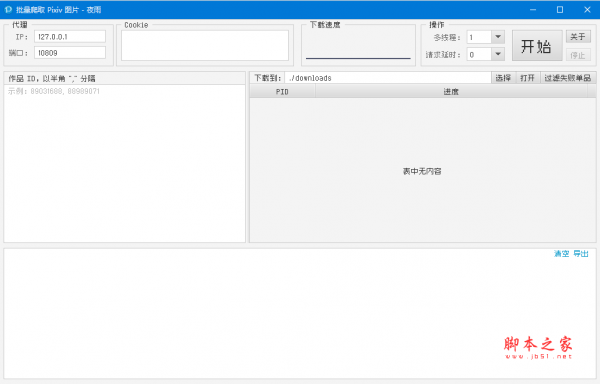The image size is (600, 384).
Task: Click the proxy port field showing 10809
Action: coord(70,53)
